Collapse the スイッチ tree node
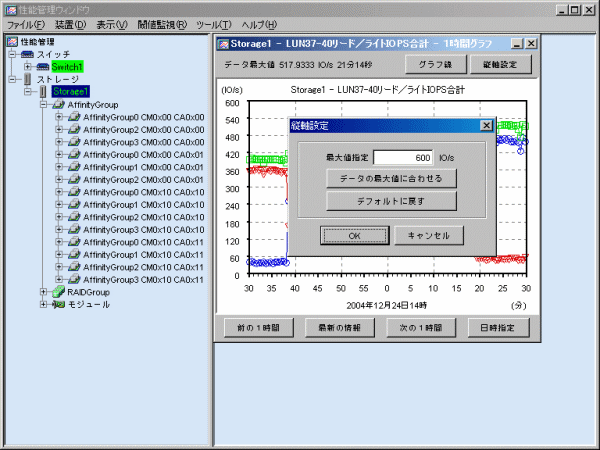The image size is (600, 450). (x=12, y=54)
